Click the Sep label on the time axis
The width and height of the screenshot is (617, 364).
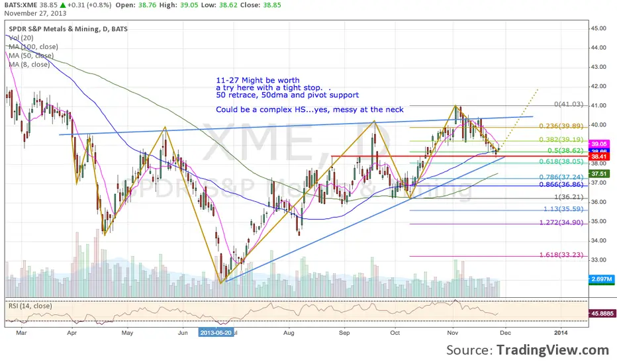(344, 333)
